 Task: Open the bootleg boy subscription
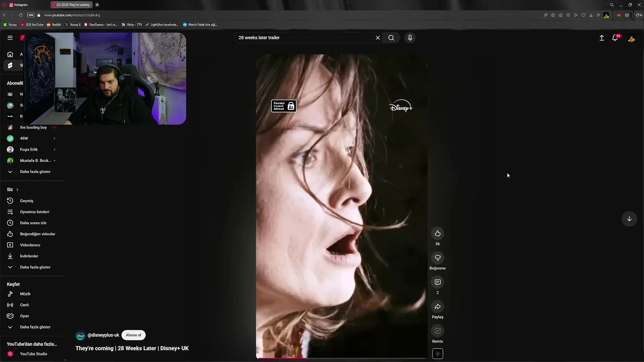click(x=32, y=127)
